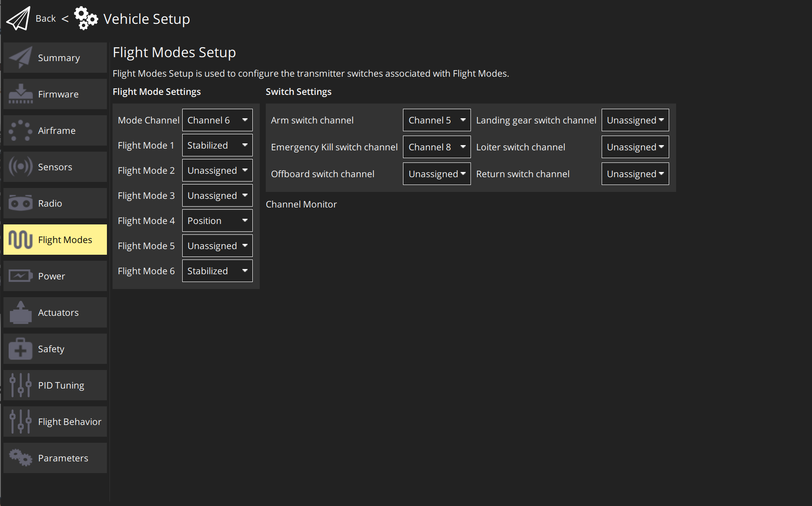
Task: Click the Power battery icon
Action: [20, 276]
